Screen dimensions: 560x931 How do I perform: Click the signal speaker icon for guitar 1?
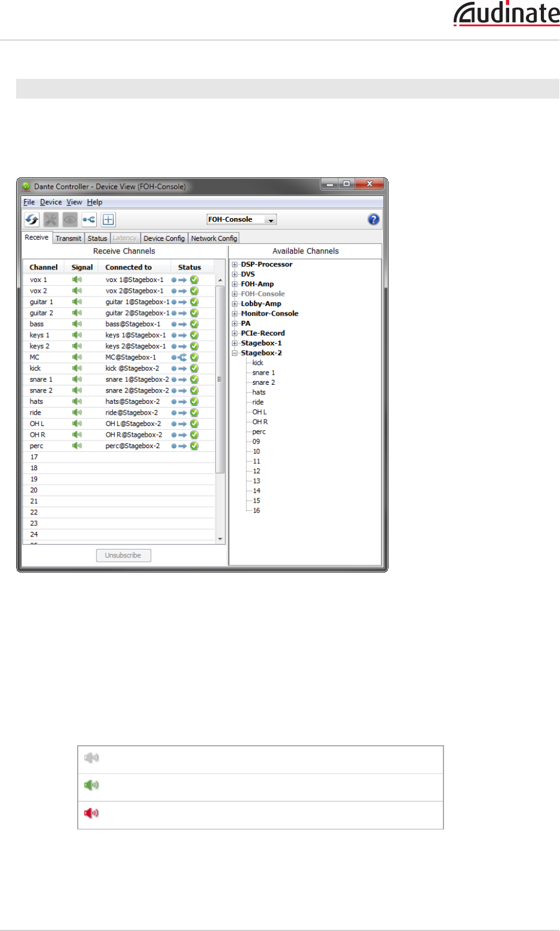click(77, 302)
